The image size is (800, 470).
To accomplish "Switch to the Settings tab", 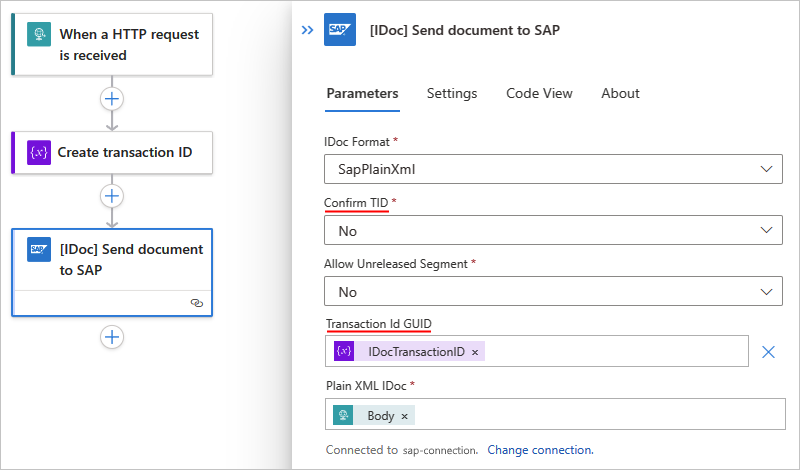I will click(x=452, y=93).
